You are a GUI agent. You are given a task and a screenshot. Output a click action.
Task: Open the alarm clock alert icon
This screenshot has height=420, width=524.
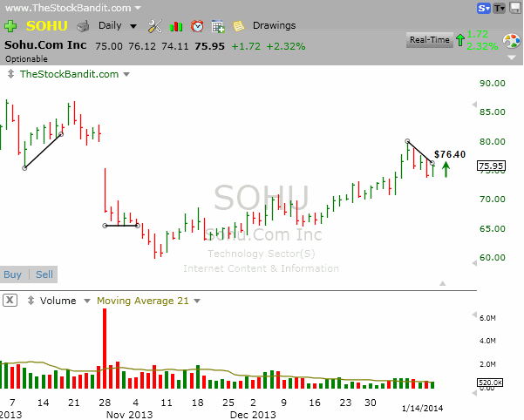click(x=197, y=26)
